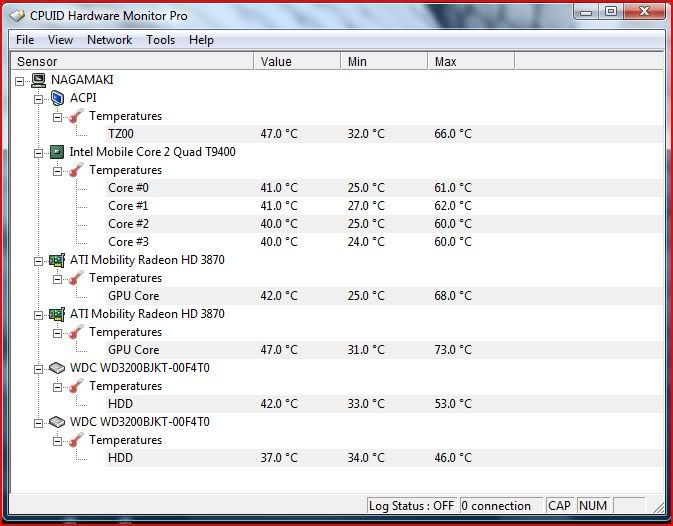Viewport: 673px width, 526px height.
Task: Click the CPUID app icon in title bar
Action: pyautogui.click(x=18, y=16)
